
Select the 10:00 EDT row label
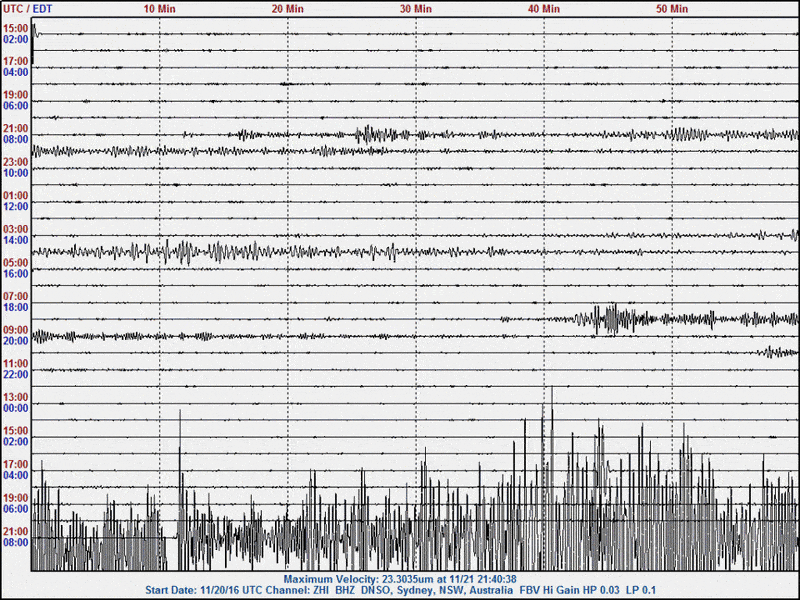pyautogui.click(x=15, y=173)
